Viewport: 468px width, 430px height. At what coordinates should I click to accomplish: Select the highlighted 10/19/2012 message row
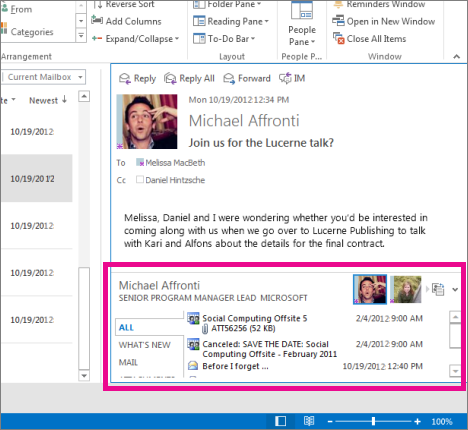[36, 178]
